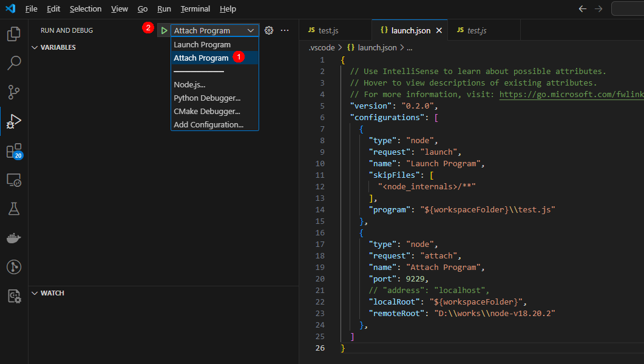Viewport: 644px width, 364px height.
Task: Open launch.json via the gear icon
Action: tap(269, 30)
